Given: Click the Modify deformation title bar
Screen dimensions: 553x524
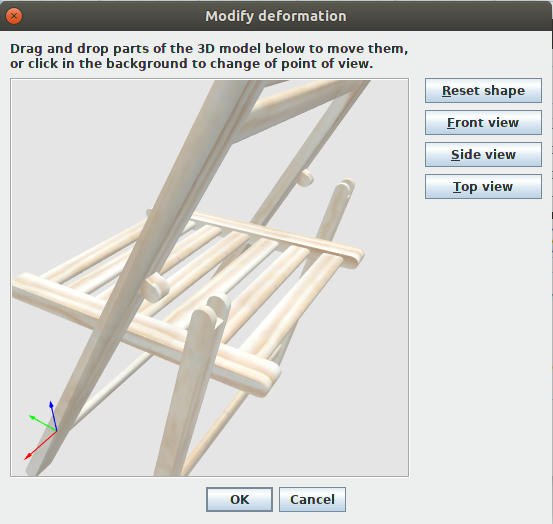Looking at the screenshot, I should coord(276,16).
